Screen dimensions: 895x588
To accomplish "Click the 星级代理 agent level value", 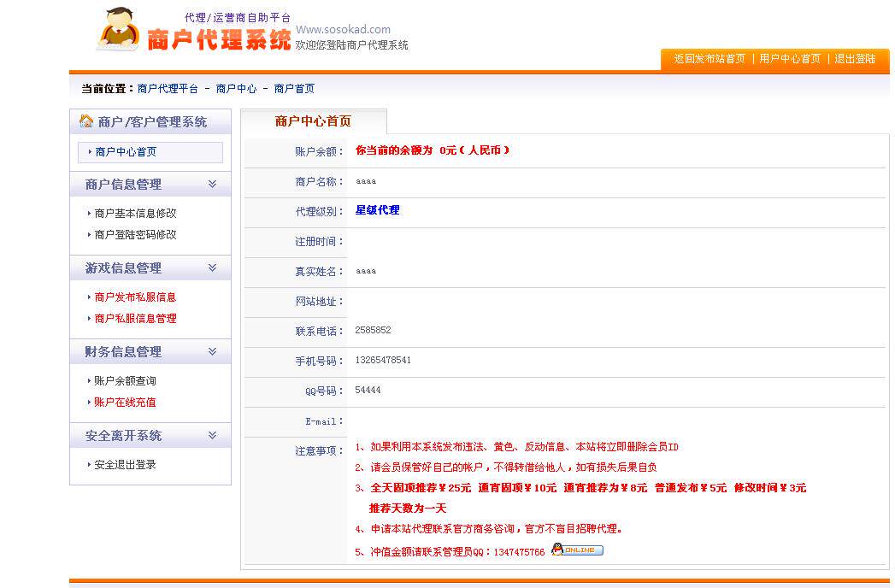I will 377,210.
